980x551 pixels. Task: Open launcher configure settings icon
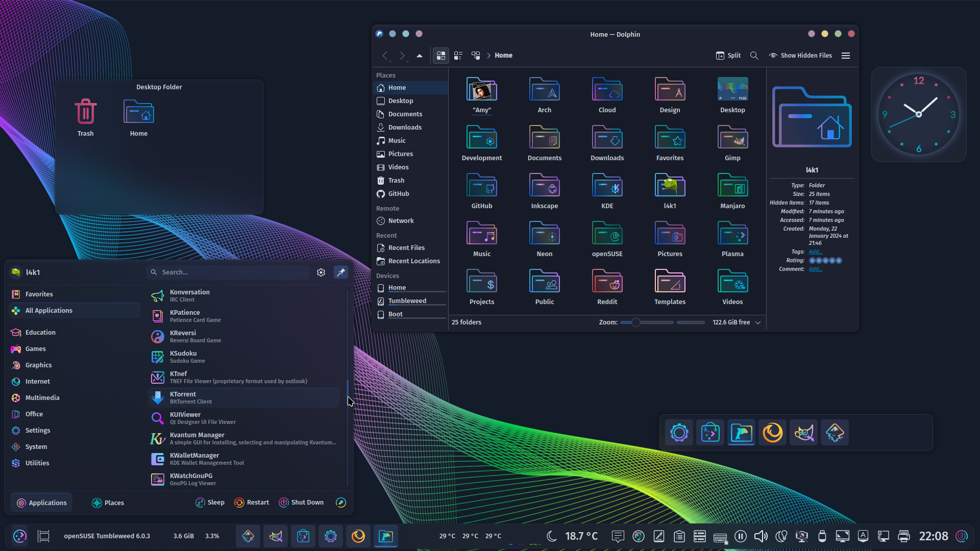pyautogui.click(x=321, y=272)
